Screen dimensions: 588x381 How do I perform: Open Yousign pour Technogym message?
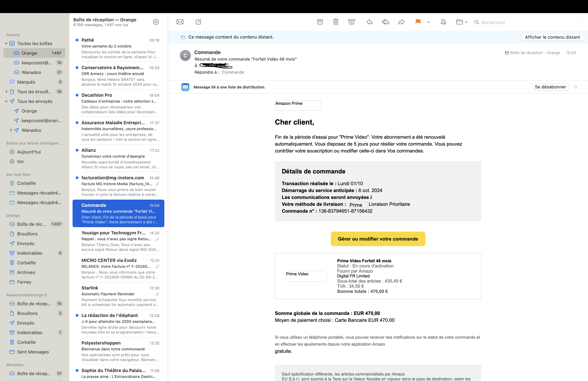click(x=118, y=241)
